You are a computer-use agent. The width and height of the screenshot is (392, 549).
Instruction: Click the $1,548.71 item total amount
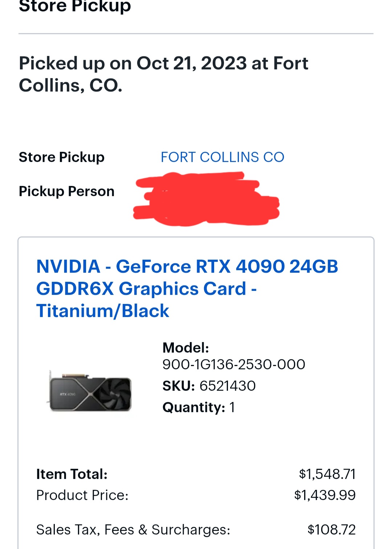point(327,474)
